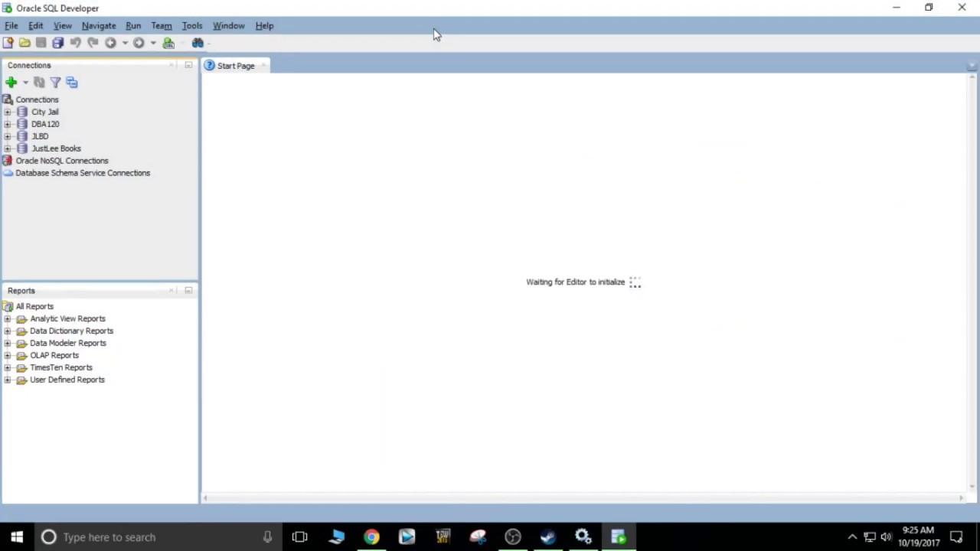Image resolution: width=980 pixels, height=551 pixels.
Task: Click the Start Page help icon
Action: coord(209,66)
